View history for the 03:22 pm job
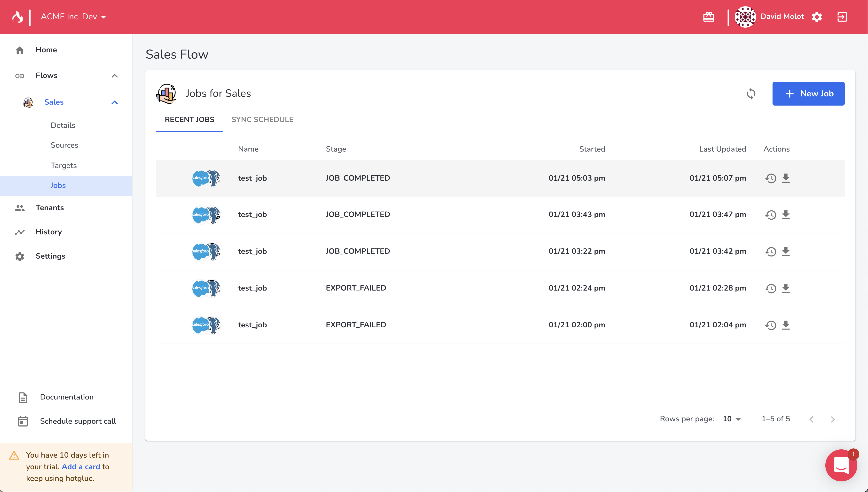The image size is (868, 492). pos(771,252)
